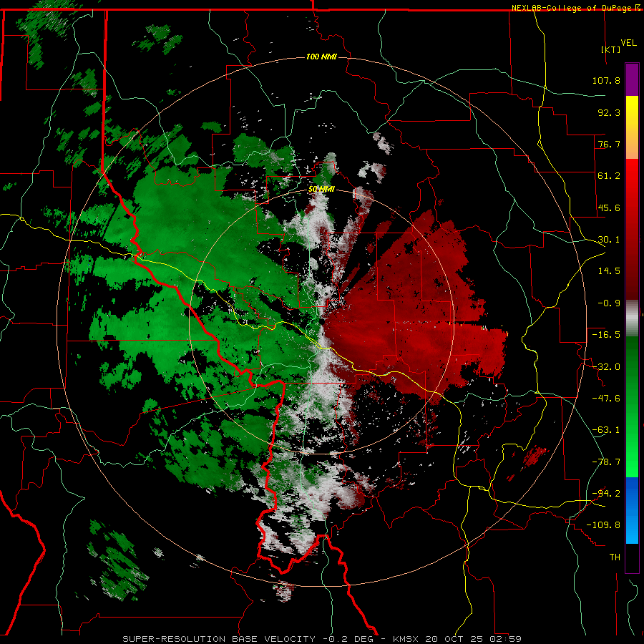Click the -94.2 velocity scale value

point(606,494)
